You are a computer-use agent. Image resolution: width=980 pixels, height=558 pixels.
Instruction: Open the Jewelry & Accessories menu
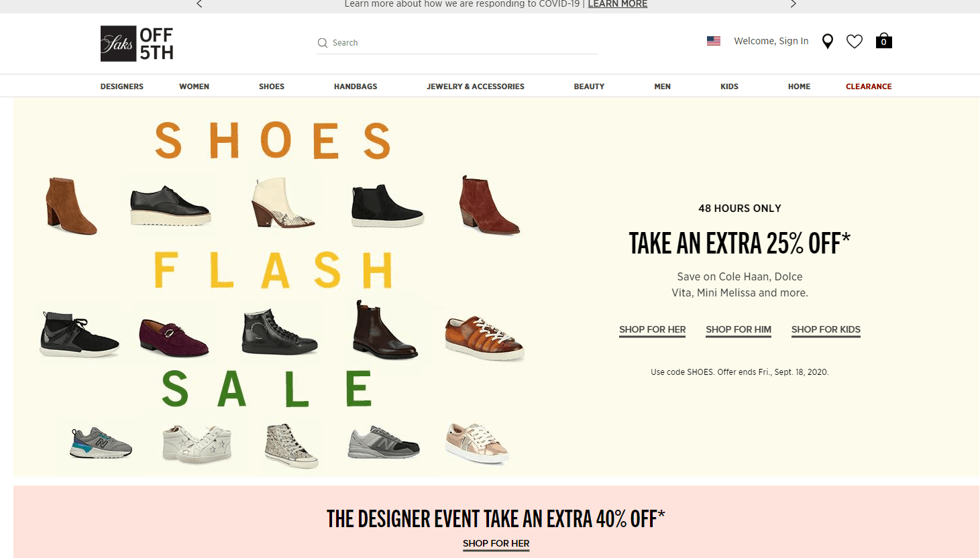point(476,87)
